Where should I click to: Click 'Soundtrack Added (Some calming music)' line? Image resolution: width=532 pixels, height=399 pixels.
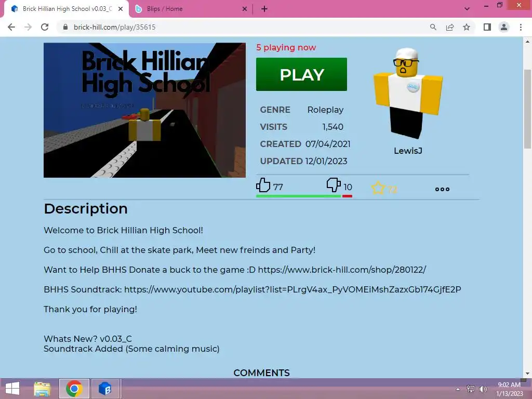[131, 349]
